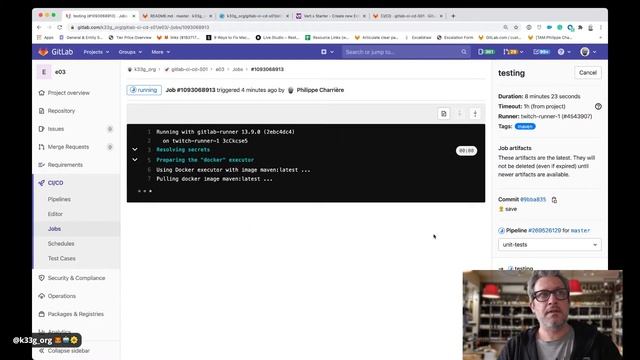
Task: Open the help question mark menu
Action: coord(564,52)
